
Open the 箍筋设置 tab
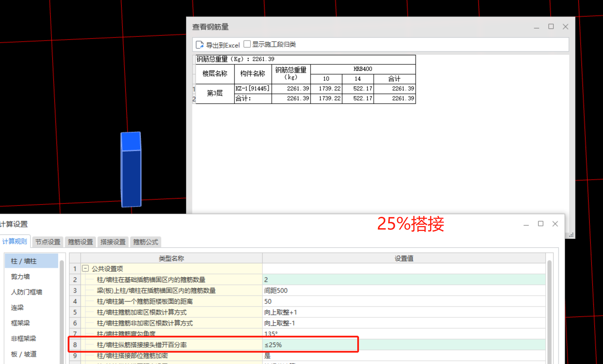pos(80,242)
